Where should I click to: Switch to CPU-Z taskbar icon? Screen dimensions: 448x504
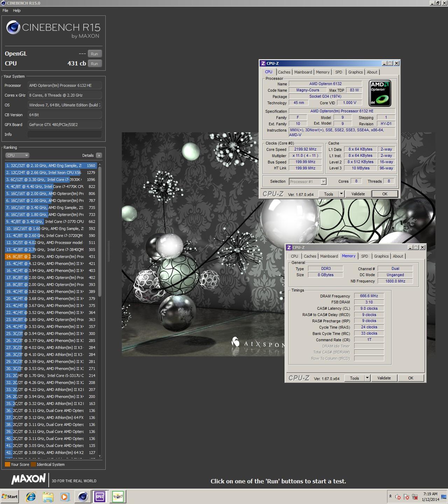click(x=100, y=496)
